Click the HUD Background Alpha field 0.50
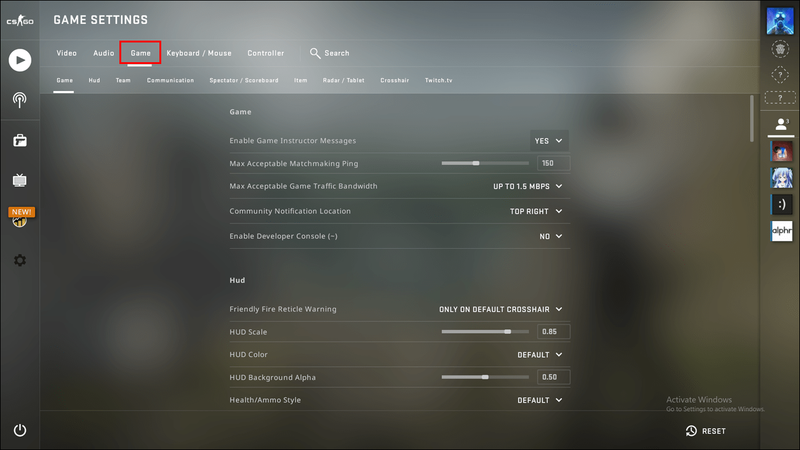This screenshot has width=800, height=450. [x=554, y=377]
